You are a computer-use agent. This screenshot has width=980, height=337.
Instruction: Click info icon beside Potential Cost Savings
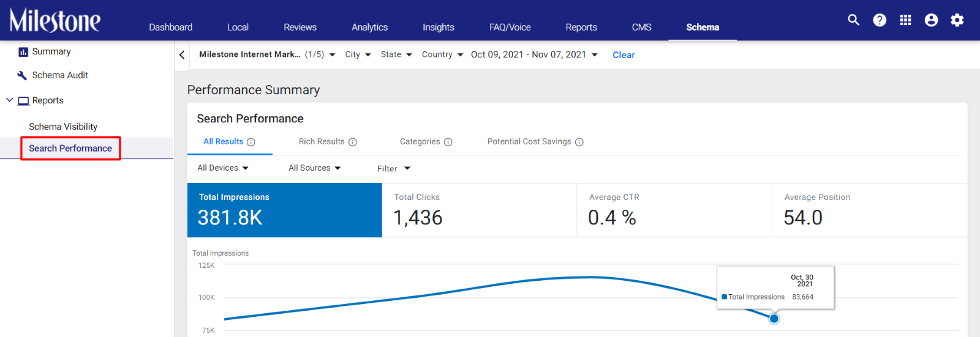579,142
